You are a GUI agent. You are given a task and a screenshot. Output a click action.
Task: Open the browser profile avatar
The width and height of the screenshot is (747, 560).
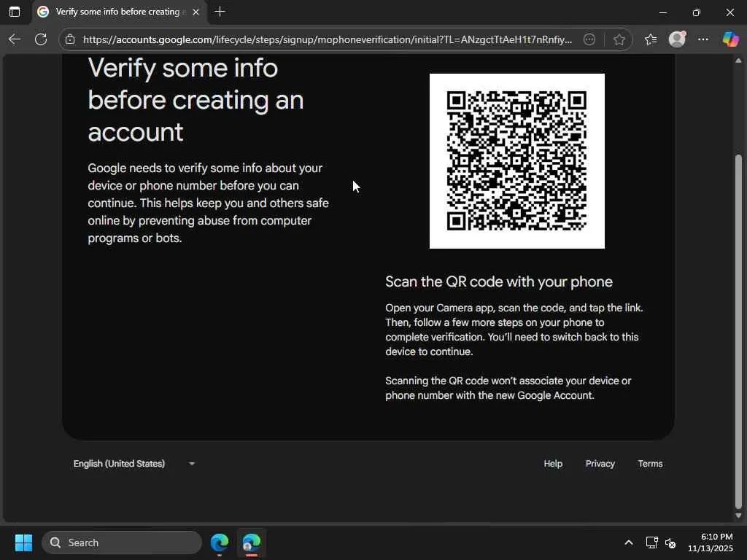(x=677, y=39)
